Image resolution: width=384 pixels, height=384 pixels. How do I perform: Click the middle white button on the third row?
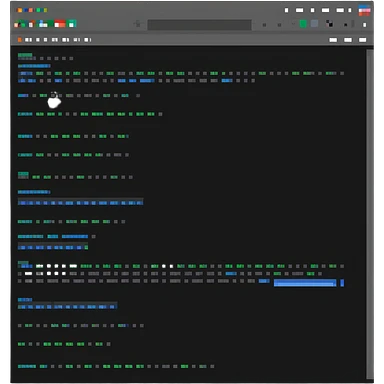(x=348, y=40)
